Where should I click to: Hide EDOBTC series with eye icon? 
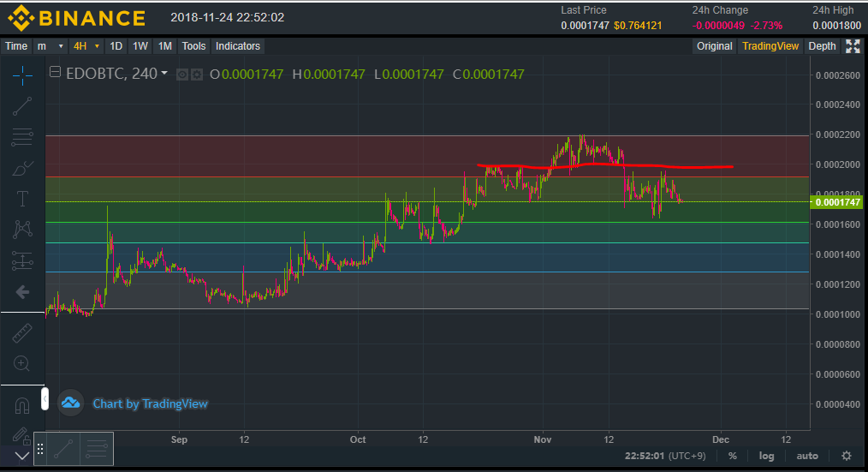pyautogui.click(x=181, y=75)
